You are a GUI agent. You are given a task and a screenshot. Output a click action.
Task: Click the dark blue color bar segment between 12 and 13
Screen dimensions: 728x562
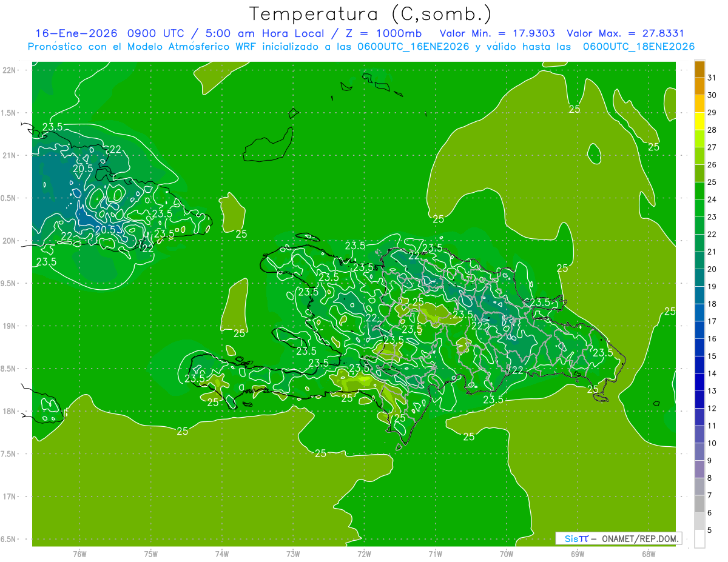699,400
